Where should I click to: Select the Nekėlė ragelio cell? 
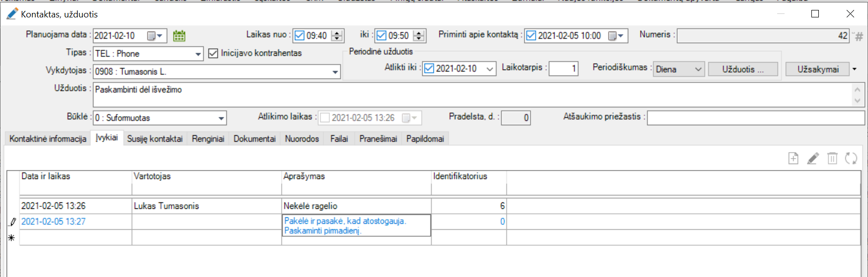[356, 206]
